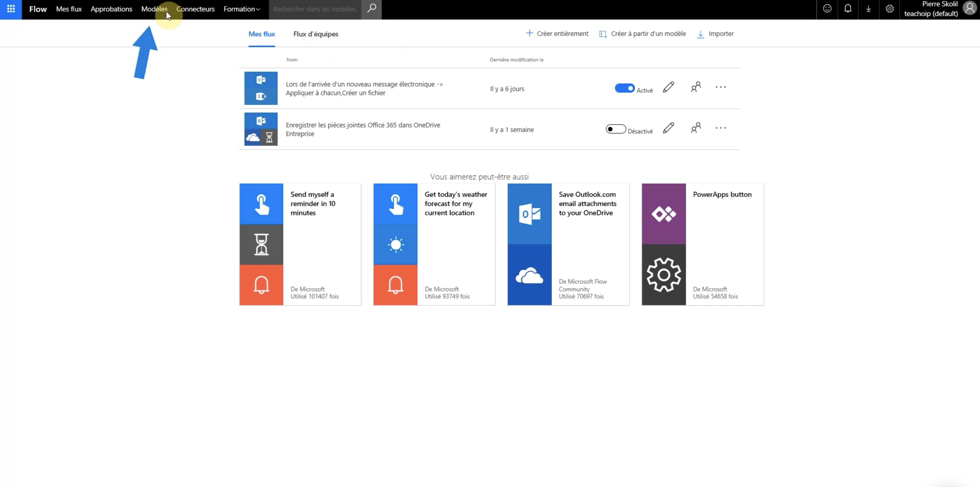Disable the 'Lors de l'arrivée' flow toggle
The width and height of the screenshot is (980, 487).
[625, 88]
